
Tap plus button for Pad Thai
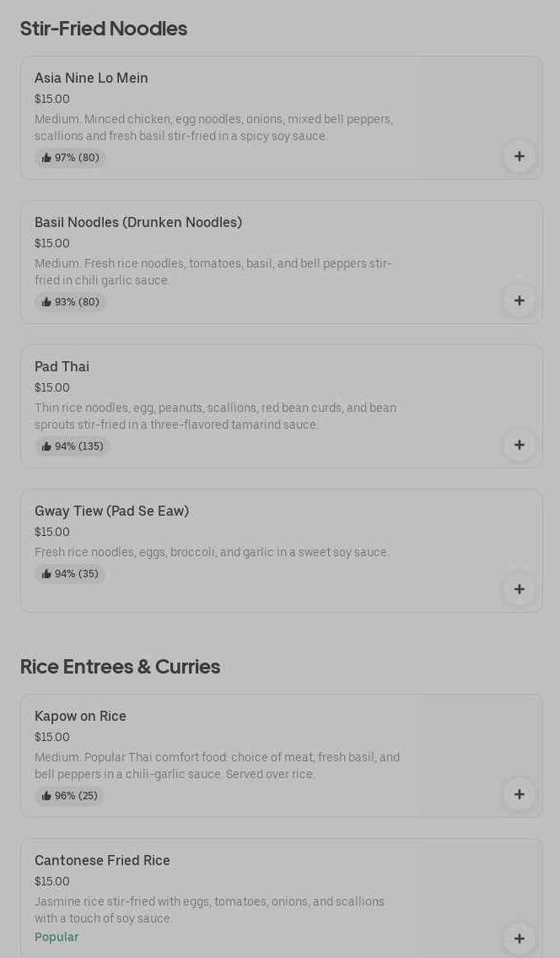click(519, 445)
